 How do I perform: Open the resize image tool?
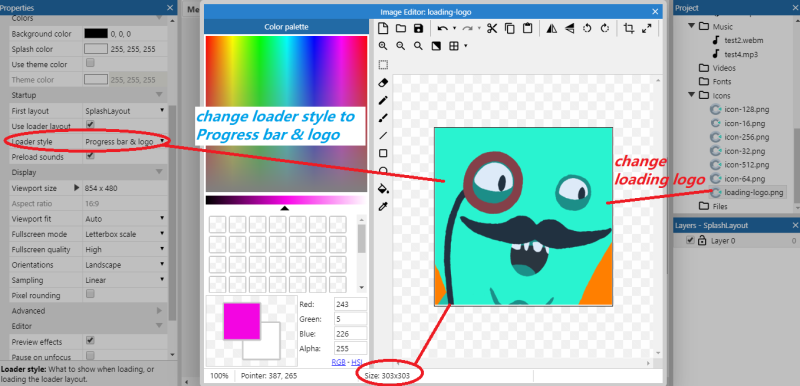click(647, 29)
